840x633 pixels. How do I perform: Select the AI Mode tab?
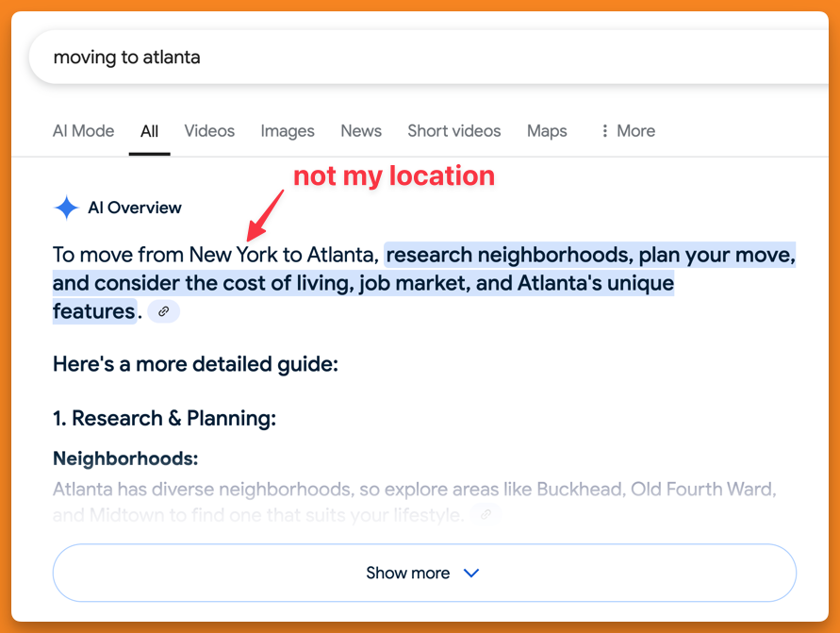[x=83, y=131]
